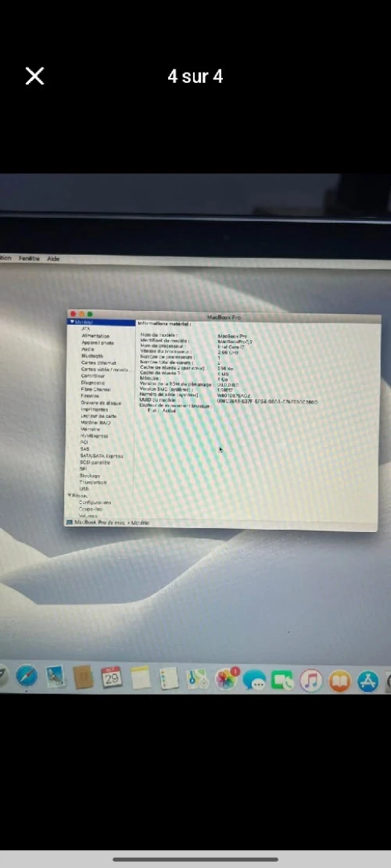Select Bluetooth in the sidebar

(92, 356)
